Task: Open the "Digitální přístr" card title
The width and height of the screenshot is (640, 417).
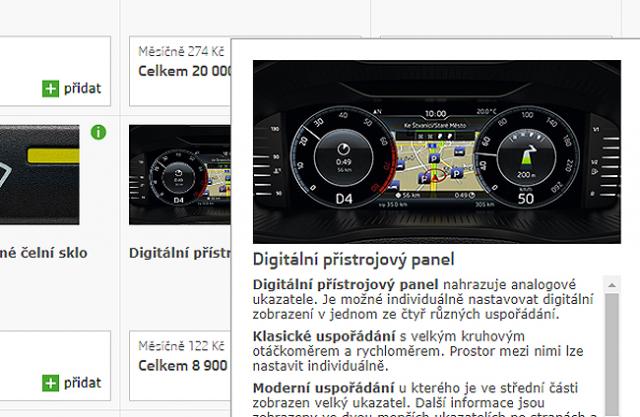Action: tap(180, 253)
